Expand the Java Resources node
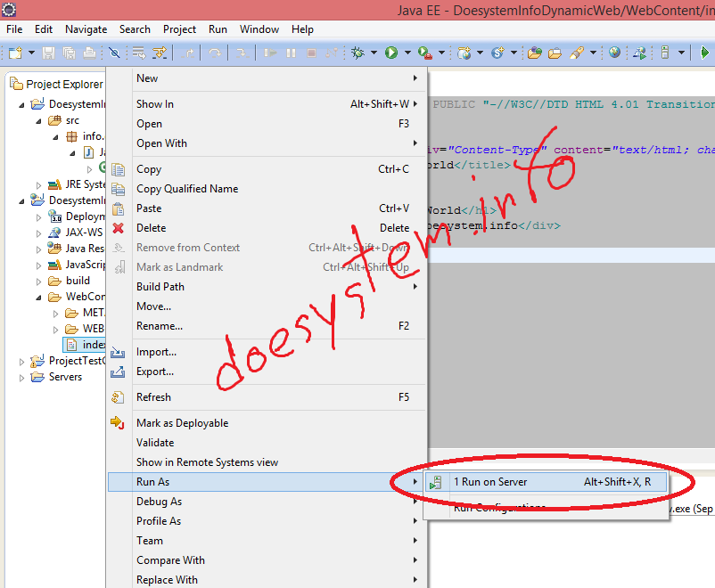 pos(38,249)
